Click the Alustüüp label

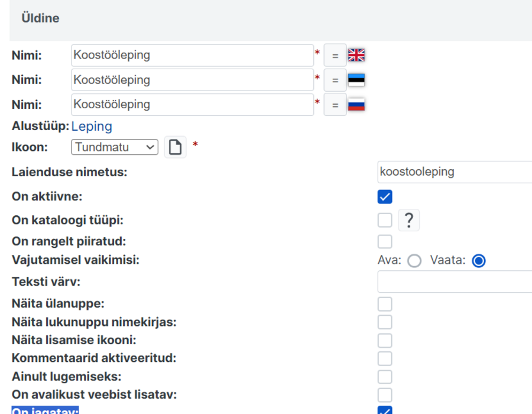pyautogui.click(x=40, y=126)
